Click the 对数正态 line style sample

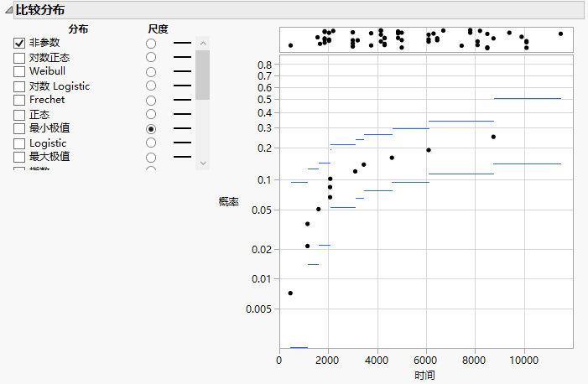tap(182, 57)
